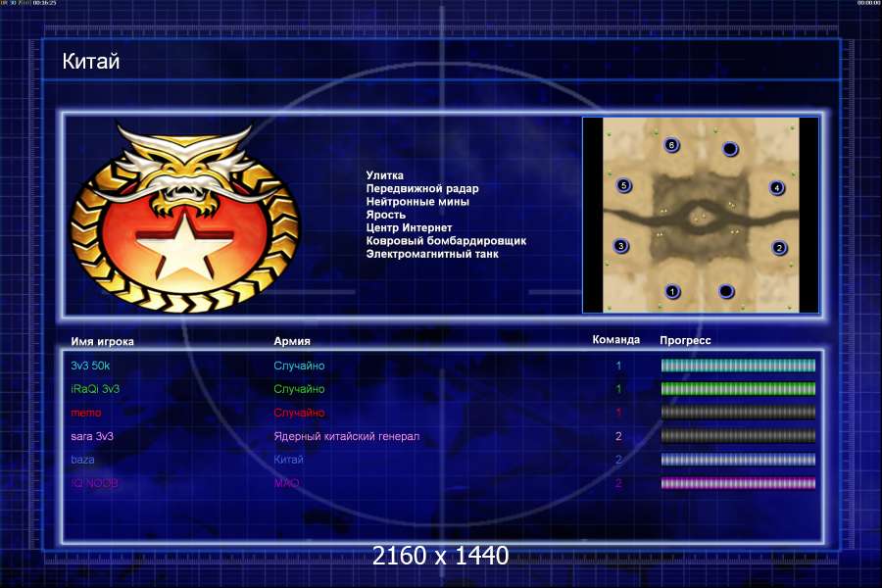Screen dimensions: 882x588
Task: Click the "Ковровый бомбардировщик" entry
Action: click(446, 241)
